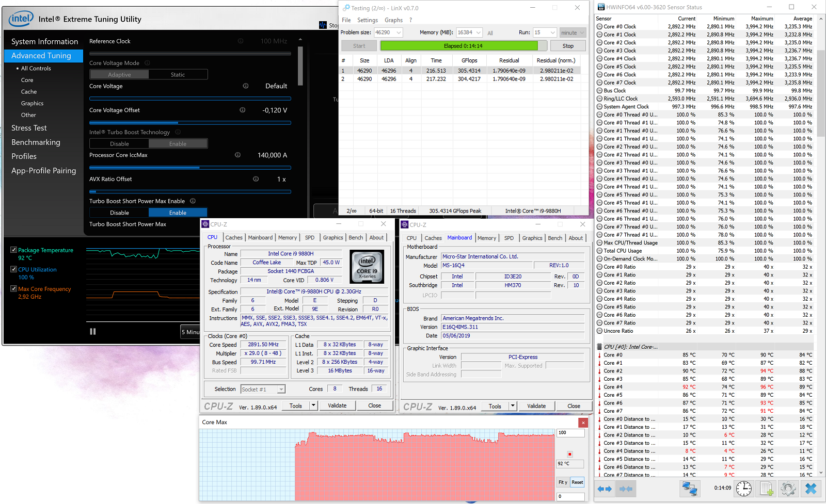Open HWiNFO sensor settings gear icon
826x504 pixels.
tap(788, 488)
